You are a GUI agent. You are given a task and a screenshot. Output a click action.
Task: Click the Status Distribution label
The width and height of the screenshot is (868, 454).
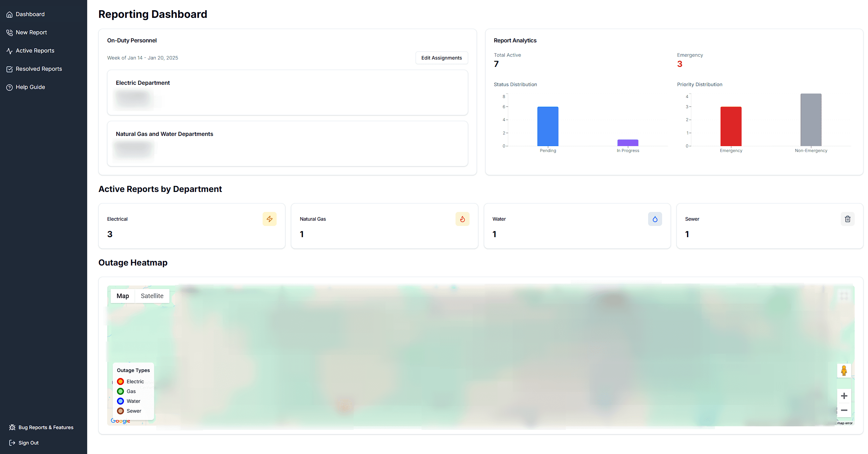click(x=515, y=84)
